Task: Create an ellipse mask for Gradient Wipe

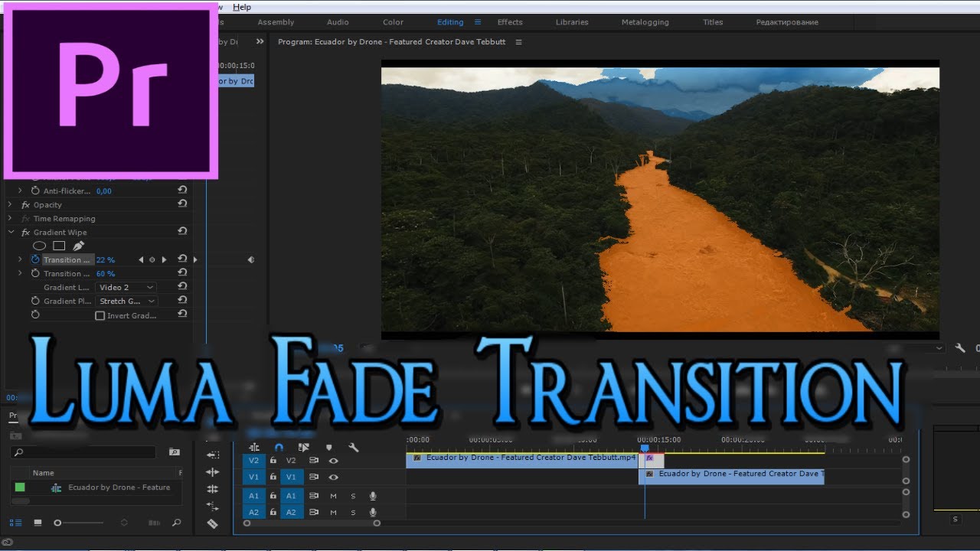Action: point(39,246)
